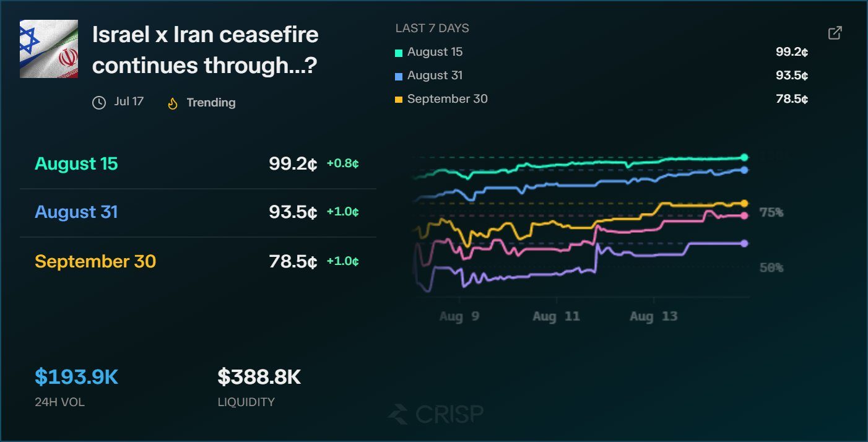This screenshot has width=868, height=442.
Task: Click the green line endpoint dot on chart
Action: click(x=744, y=157)
